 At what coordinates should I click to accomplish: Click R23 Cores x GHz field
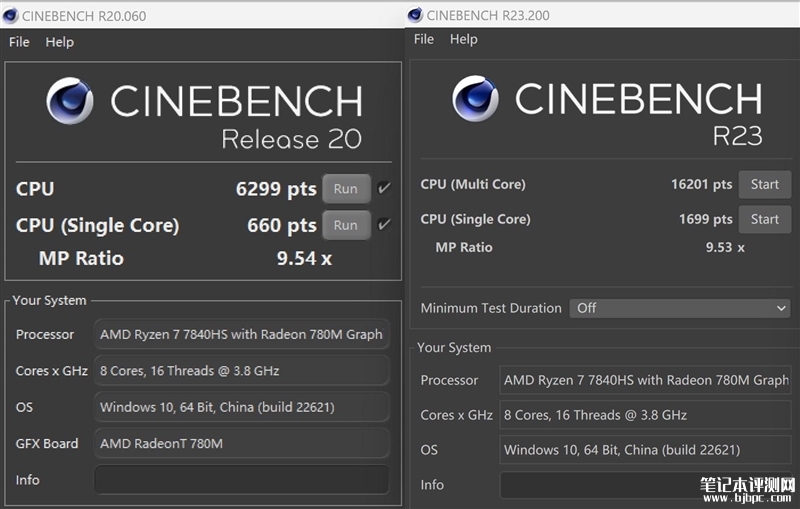click(645, 415)
